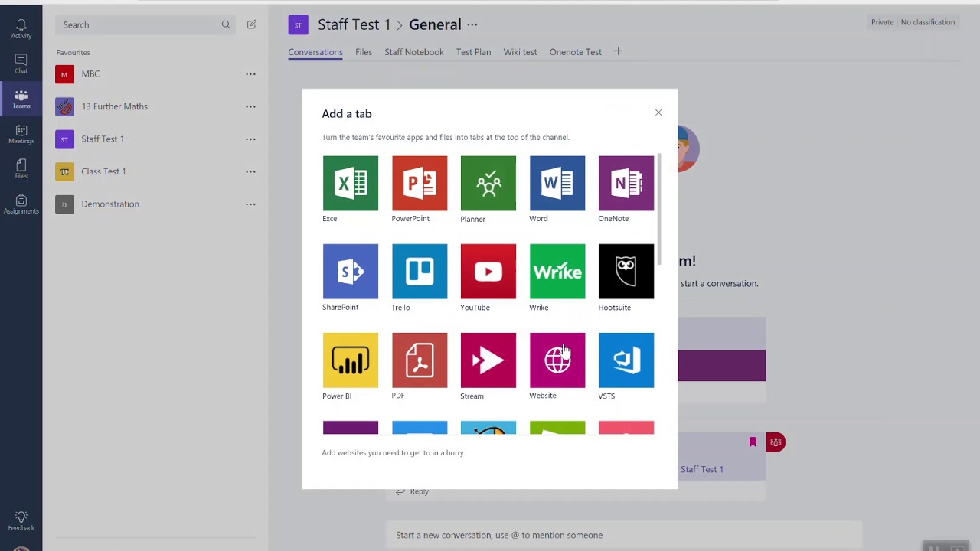Click the No classification label
Screen dimensions: 980x551
coord(928,22)
